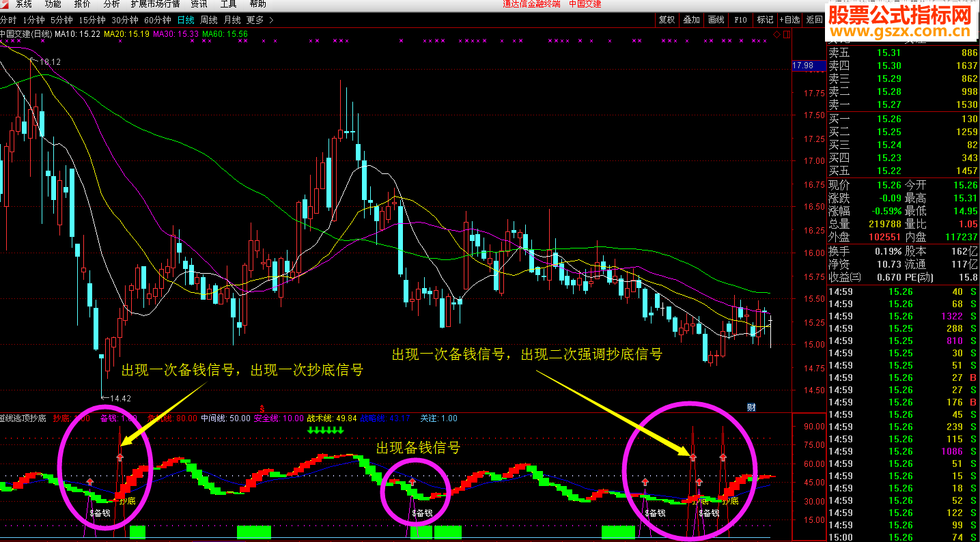Screen dimensions: 980x542
Task: Switch to the 分时 chart period
Action: 8,20
